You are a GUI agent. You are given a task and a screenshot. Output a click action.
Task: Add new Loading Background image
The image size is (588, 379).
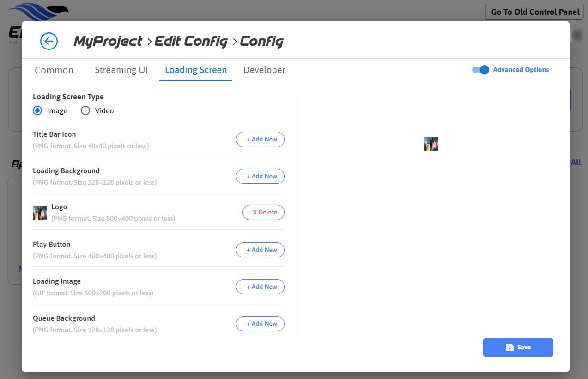(260, 177)
